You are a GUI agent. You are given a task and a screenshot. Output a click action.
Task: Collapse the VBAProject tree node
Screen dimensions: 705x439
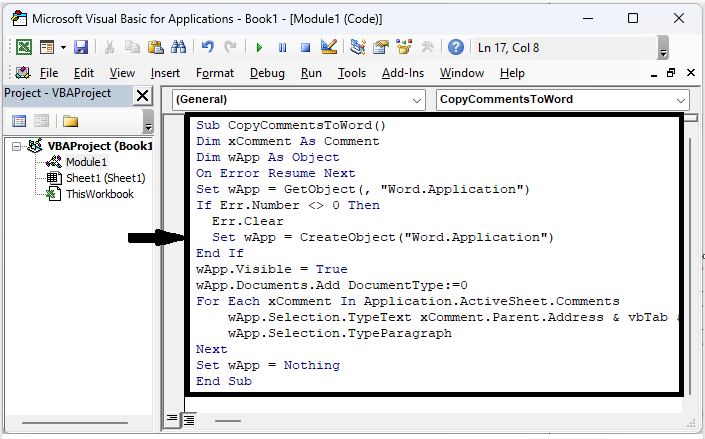[x=18, y=146]
